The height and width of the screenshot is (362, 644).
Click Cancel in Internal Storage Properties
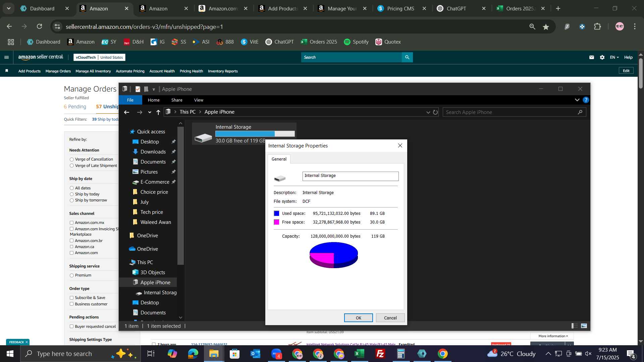pyautogui.click(x=390, y=318)
